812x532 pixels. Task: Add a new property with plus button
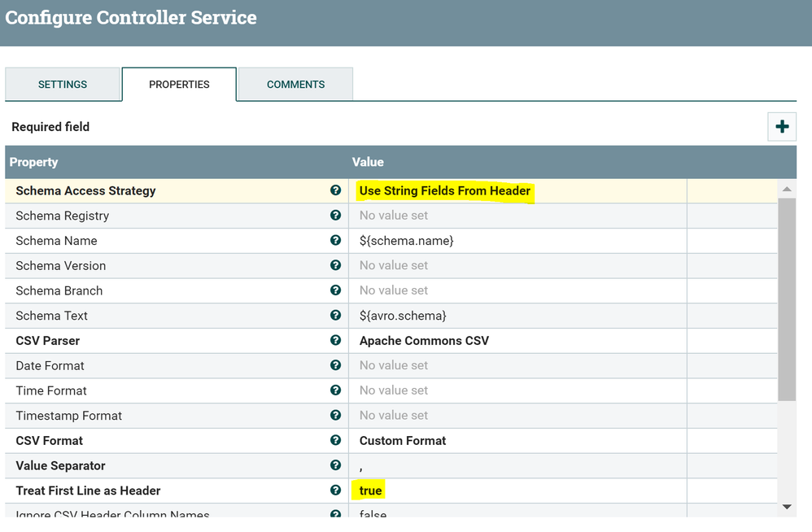coord(782,127)
